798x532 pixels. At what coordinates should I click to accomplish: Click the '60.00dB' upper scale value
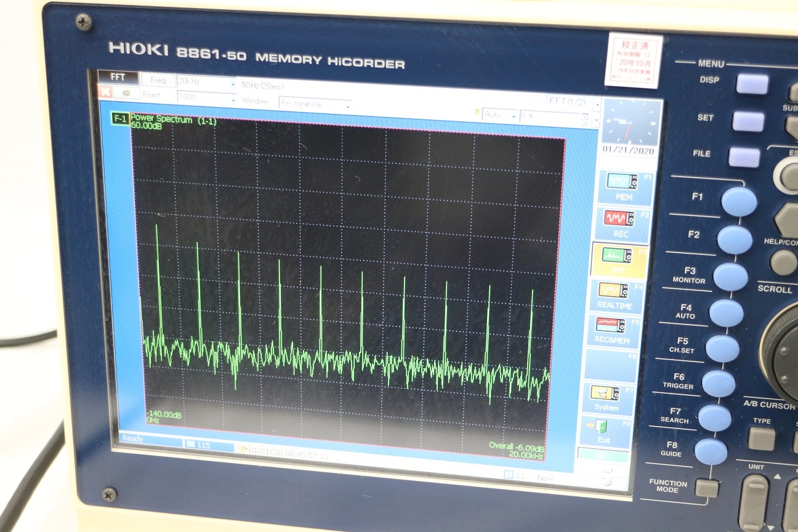click(147, 125)
